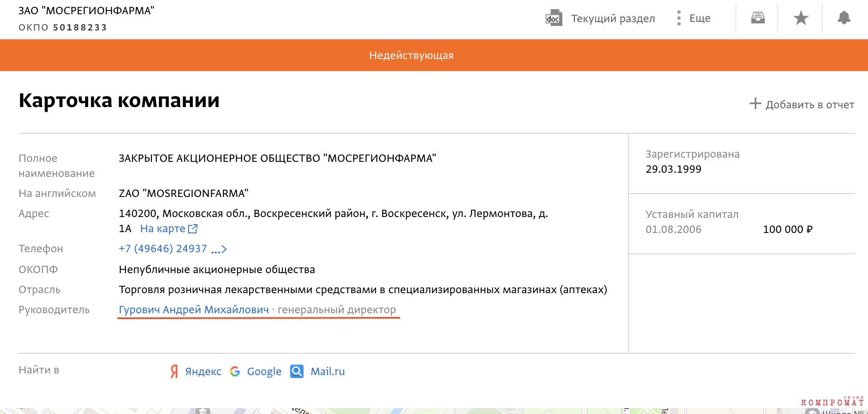This screenshot has width=868, height=414.
Task: Open Гурович Андрей Михайлович profile link
Action: click(x=194, y=309)
